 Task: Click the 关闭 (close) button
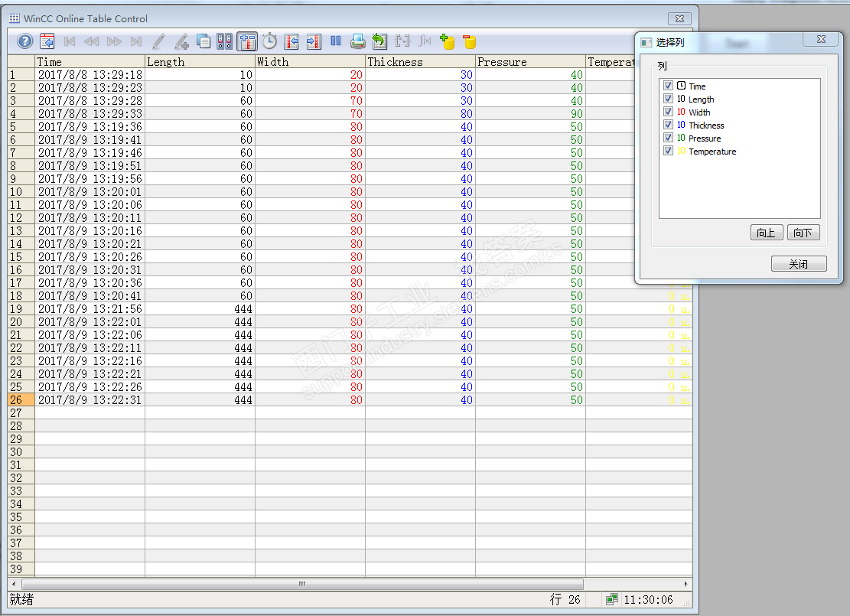(799, 264)
